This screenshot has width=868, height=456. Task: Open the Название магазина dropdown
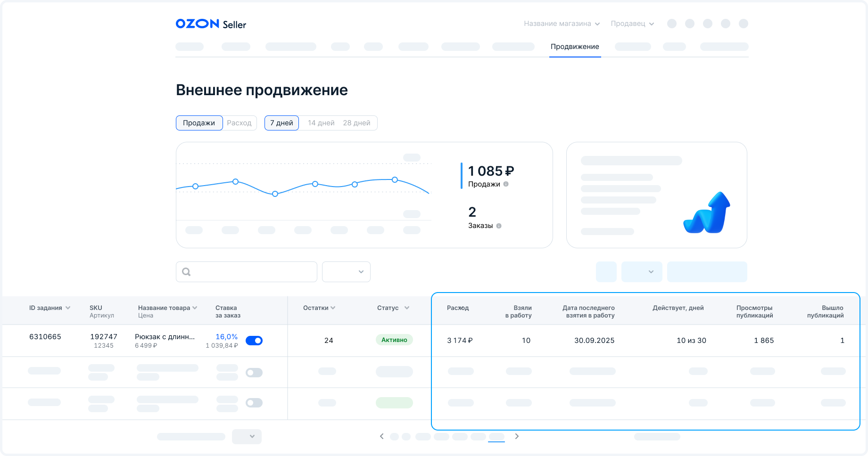point(562,24)
